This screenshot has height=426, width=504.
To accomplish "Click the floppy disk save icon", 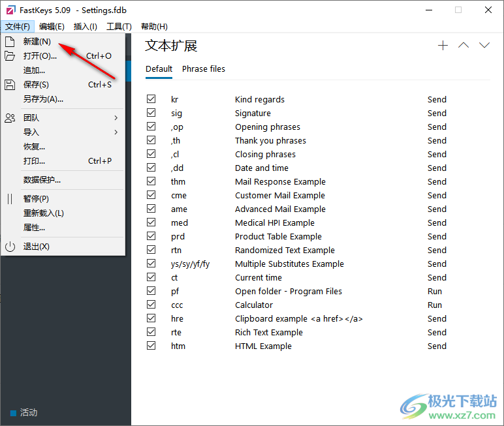I will point(10,85).
